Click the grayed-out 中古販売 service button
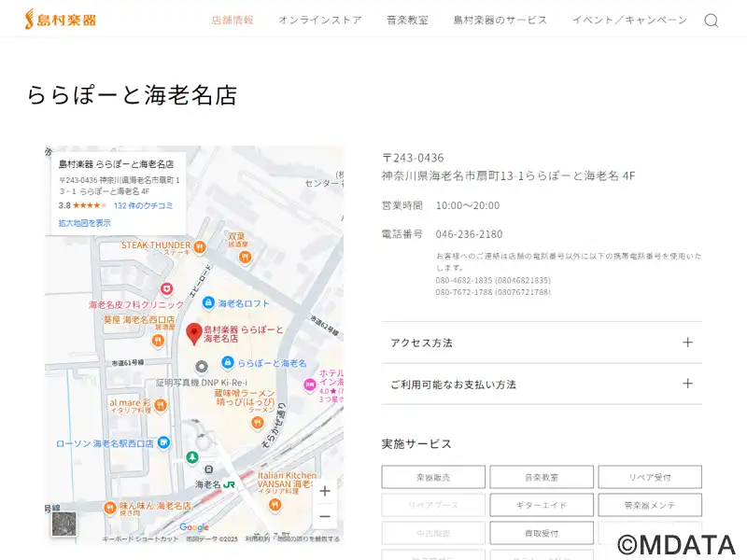747x560 pixels. pos(433,533)
